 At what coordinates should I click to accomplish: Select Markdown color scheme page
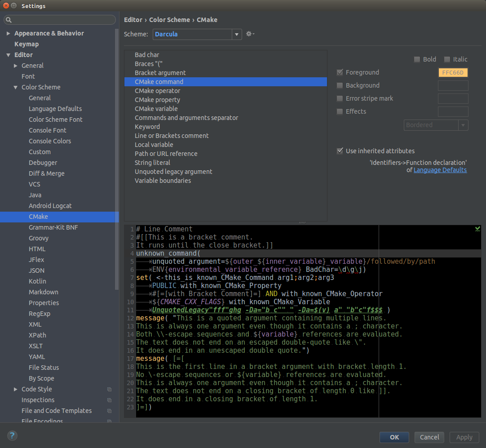(44, 292)
